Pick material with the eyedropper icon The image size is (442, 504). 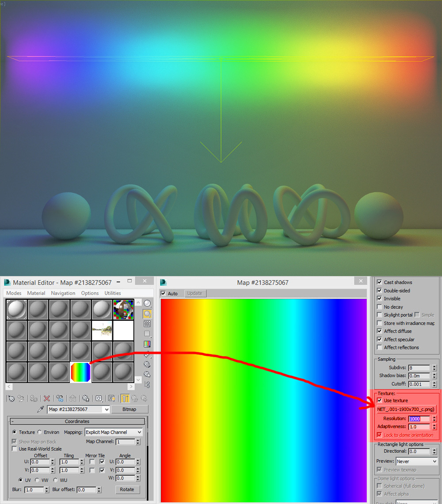41,409
